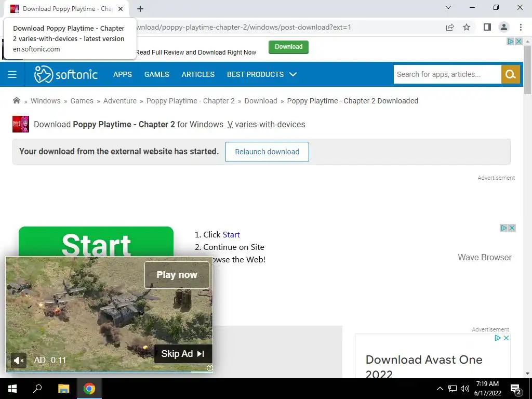Click the big green Start button

coord(96,242)
